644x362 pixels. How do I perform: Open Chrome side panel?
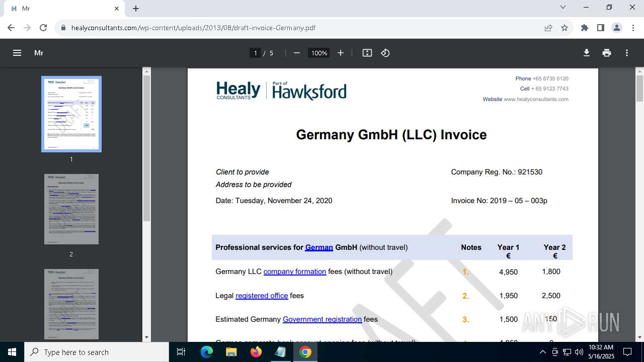tap(601, 28)
